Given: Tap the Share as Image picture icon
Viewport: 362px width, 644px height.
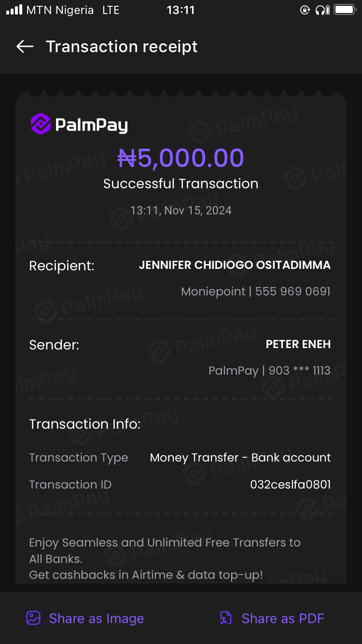Looking at the screenshot, I should click(33, 618).
